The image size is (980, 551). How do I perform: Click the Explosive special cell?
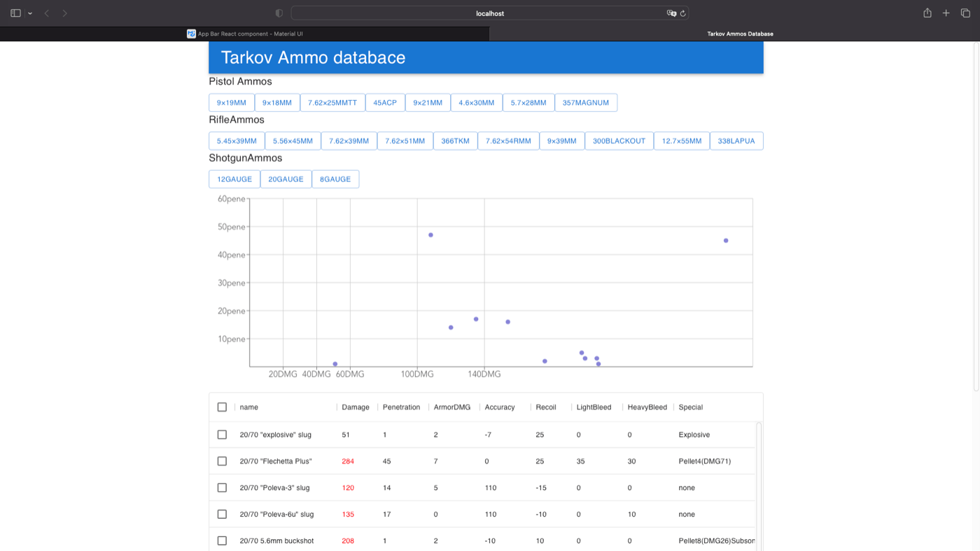point(694,435)
